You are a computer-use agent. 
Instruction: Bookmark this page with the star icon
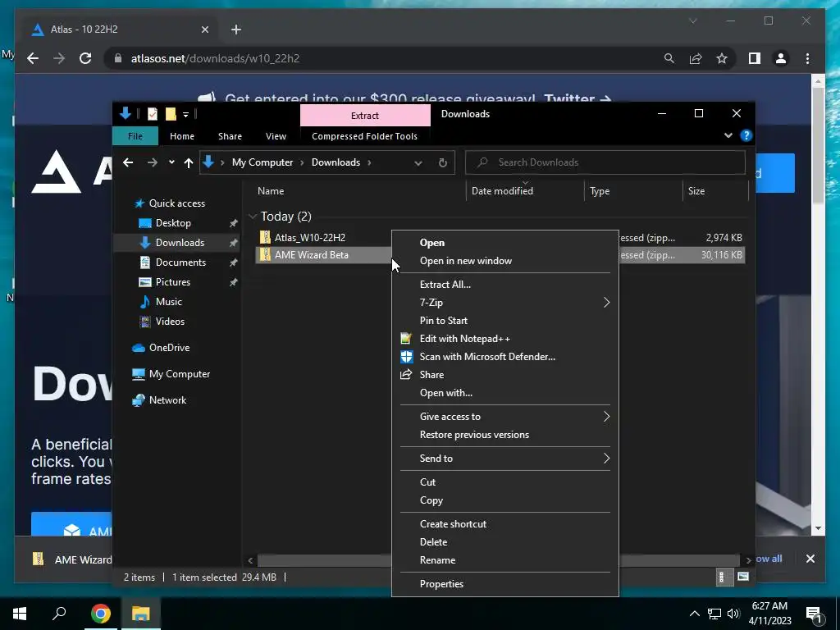722,58
